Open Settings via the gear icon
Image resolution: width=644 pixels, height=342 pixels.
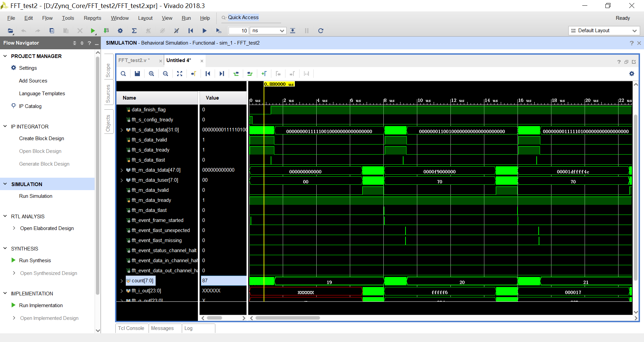(120, 31)
